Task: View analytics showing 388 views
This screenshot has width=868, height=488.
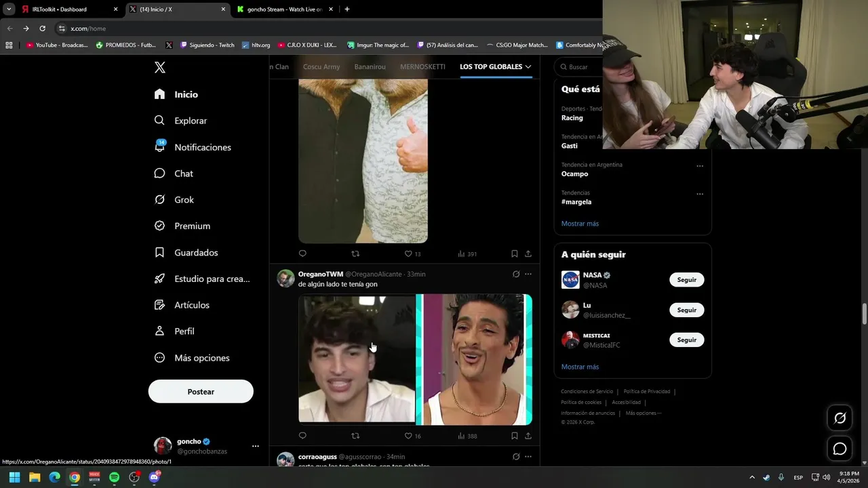Action: pyautogui.click(x=467, y=436)
